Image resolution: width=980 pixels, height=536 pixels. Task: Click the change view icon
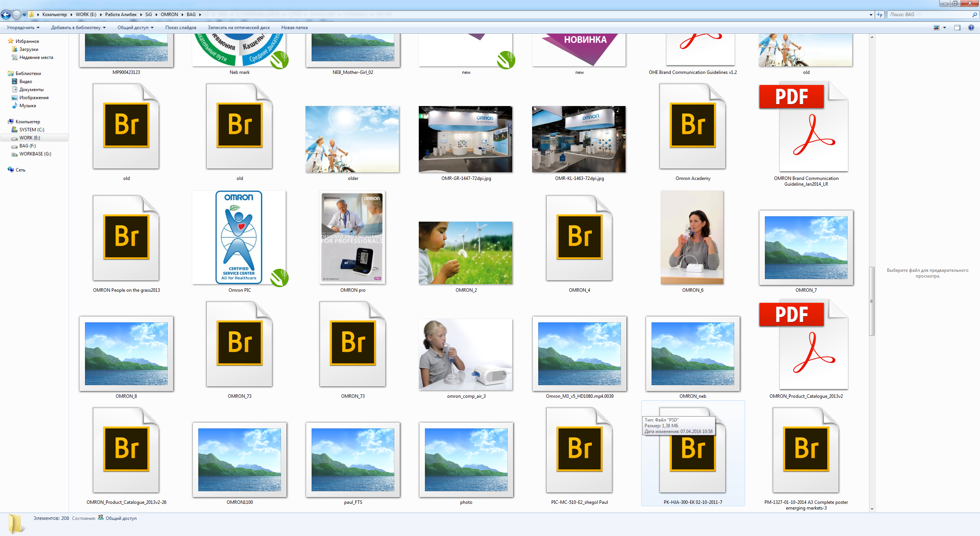pos(936,28)
